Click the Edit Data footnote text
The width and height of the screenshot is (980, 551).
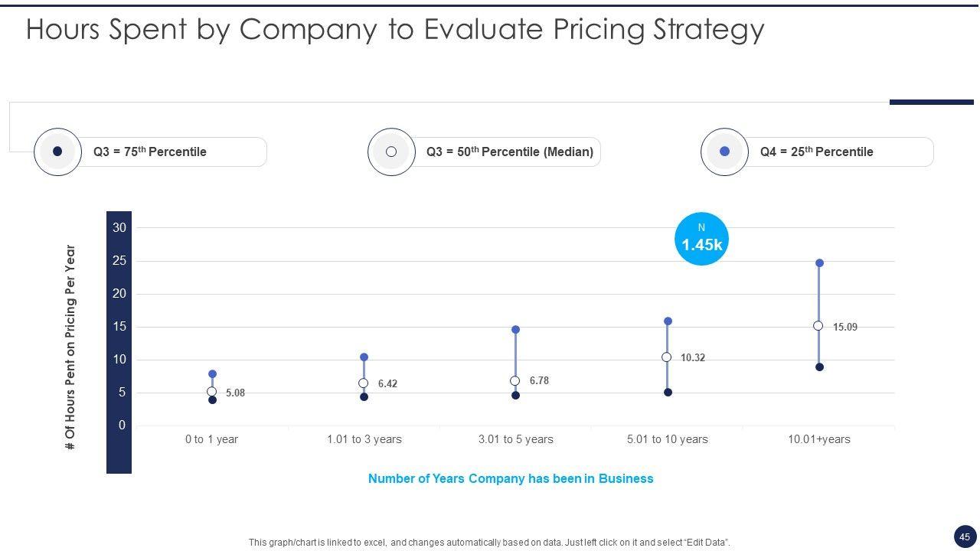[x=489, y=543]
